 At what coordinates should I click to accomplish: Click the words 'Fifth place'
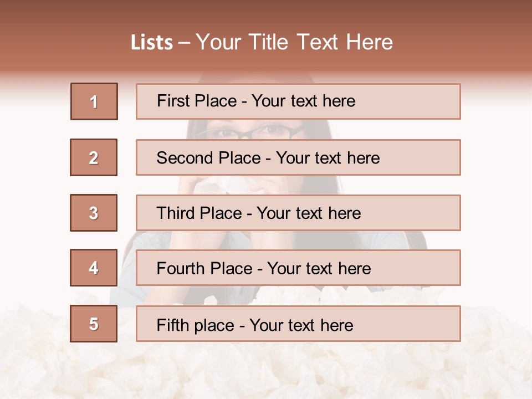[x=196, y=325]
